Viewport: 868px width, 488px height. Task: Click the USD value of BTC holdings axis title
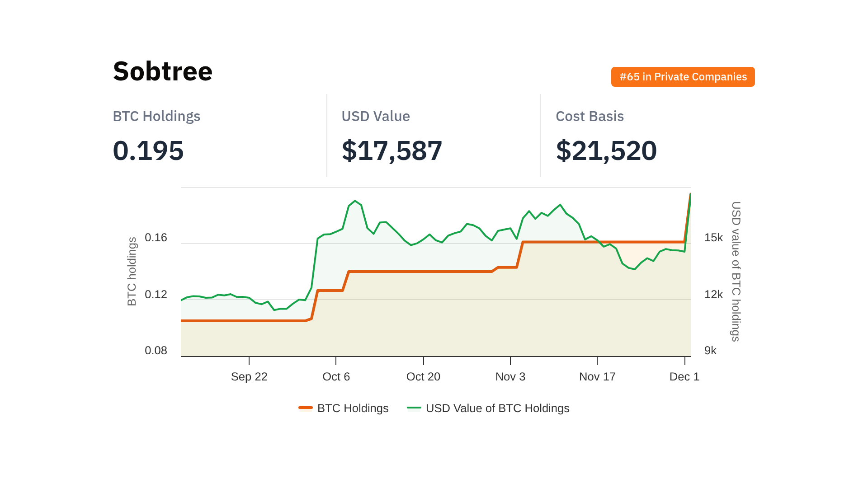pos(736,271)
